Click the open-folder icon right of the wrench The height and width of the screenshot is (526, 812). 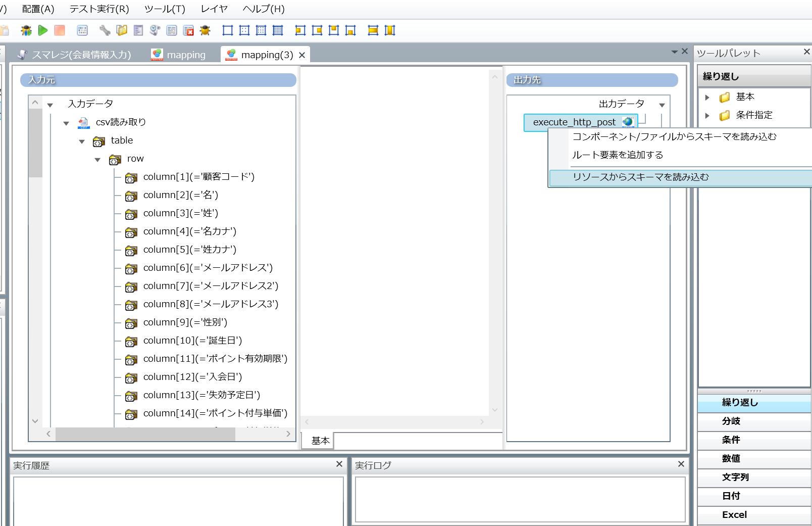[x=122, y=30]
